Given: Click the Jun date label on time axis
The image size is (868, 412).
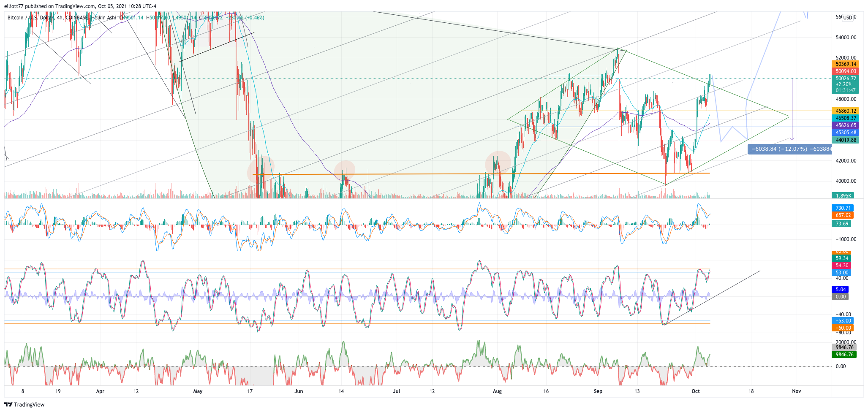Looking at the screenshot, I should [x=299, y=391].
